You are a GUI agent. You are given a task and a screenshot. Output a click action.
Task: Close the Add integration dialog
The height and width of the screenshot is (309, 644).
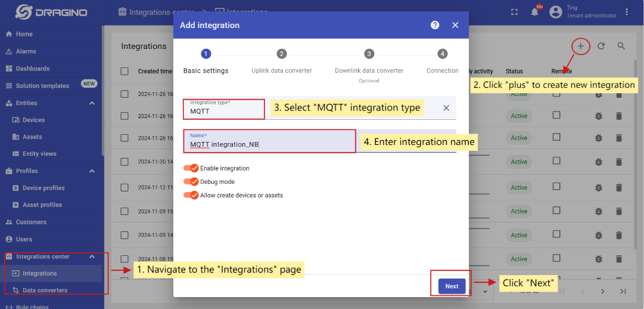coord(455,25)
